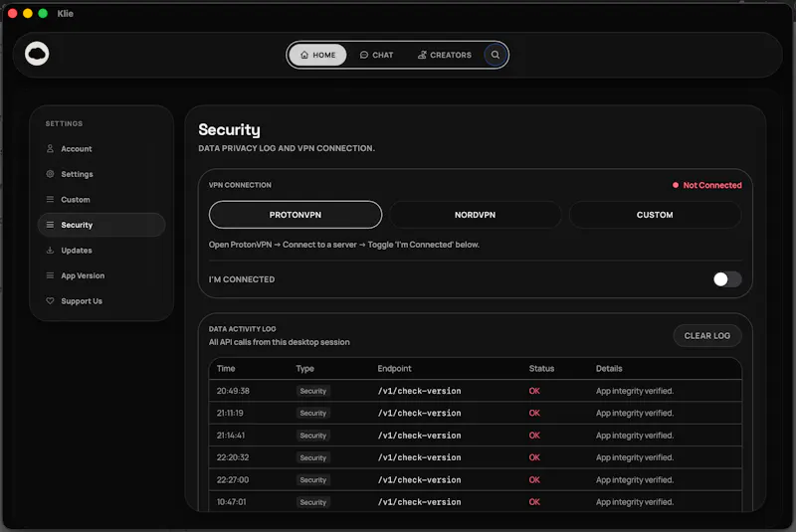Select the 21:14:41 time cell
The height and width of the screenshot is (532, 796).
click(x=231, y=436)
